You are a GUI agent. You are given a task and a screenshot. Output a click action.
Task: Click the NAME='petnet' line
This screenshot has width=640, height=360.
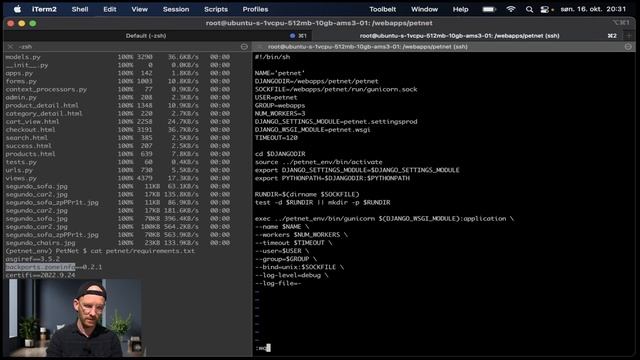280,73
